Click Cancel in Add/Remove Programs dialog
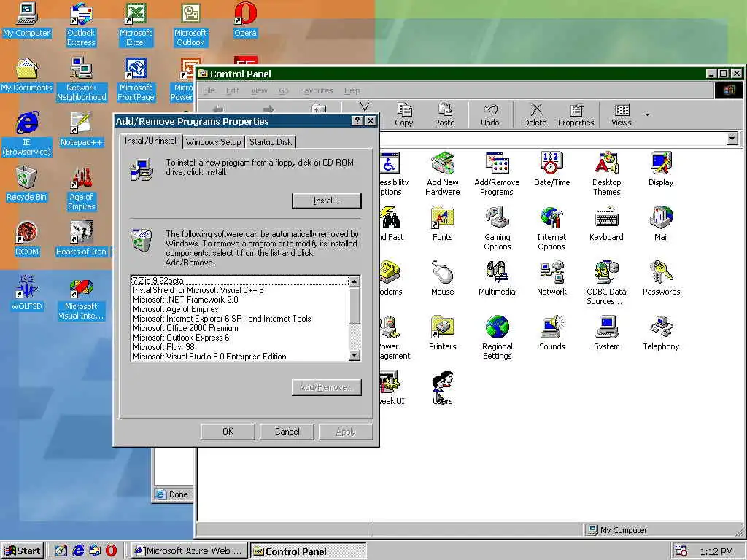Viewport: 747px width, 560px height. coord(287,432)
